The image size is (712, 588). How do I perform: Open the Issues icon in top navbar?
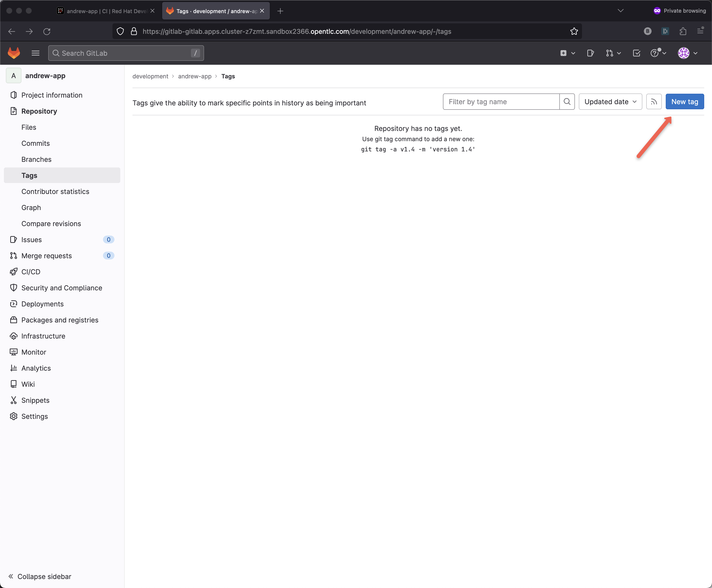[x=590, y=53]
